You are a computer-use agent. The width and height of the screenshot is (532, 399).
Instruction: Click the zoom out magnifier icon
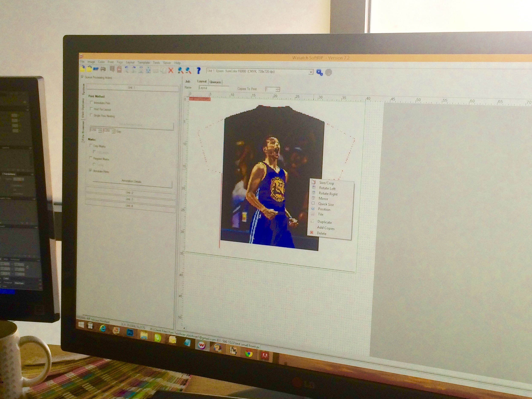[188, 70]
